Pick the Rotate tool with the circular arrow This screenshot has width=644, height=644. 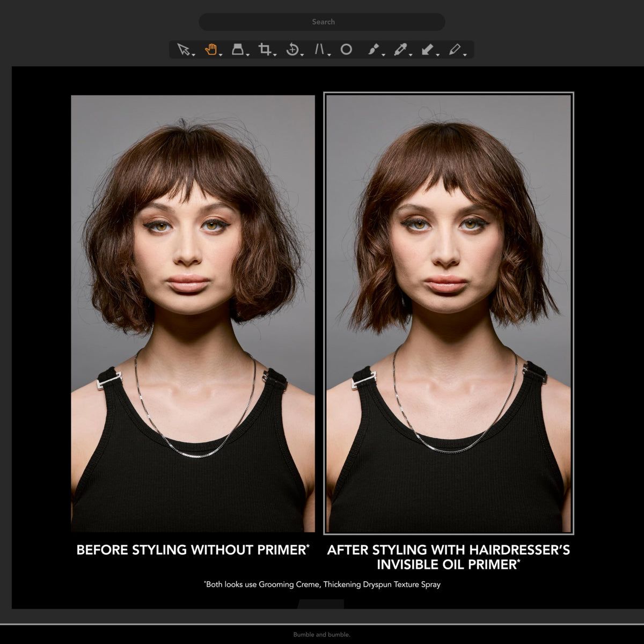click(x=292, y=49)
